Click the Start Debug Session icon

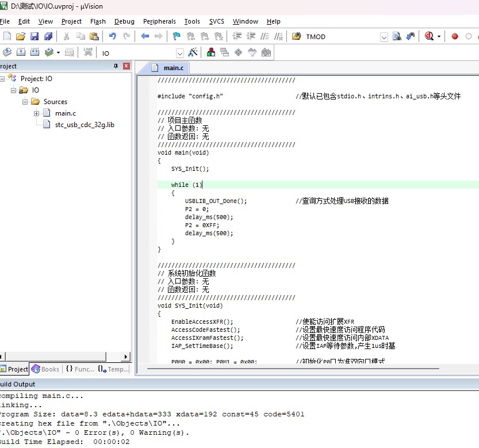point(429,36)
